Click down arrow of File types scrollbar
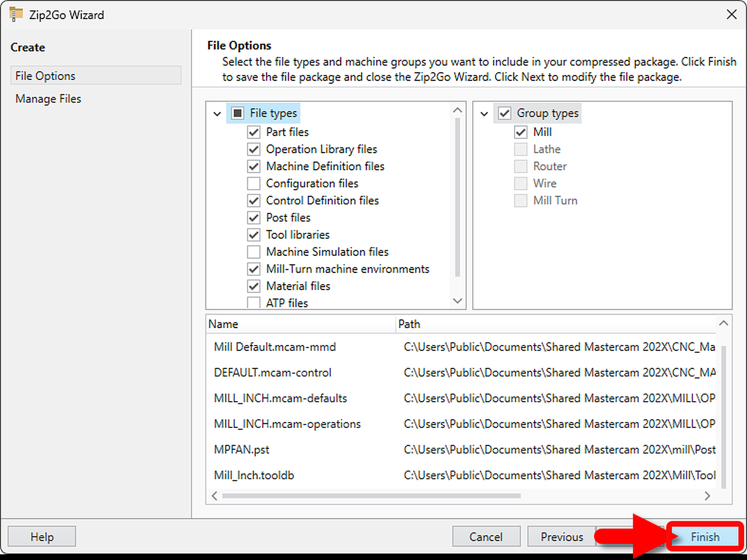Screen dimensions: 747x560 tap(457, 301)
